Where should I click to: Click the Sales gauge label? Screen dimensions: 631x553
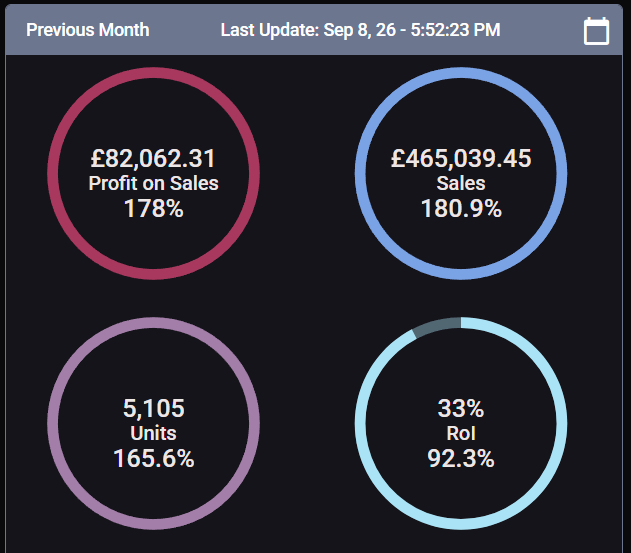[461, 184]
